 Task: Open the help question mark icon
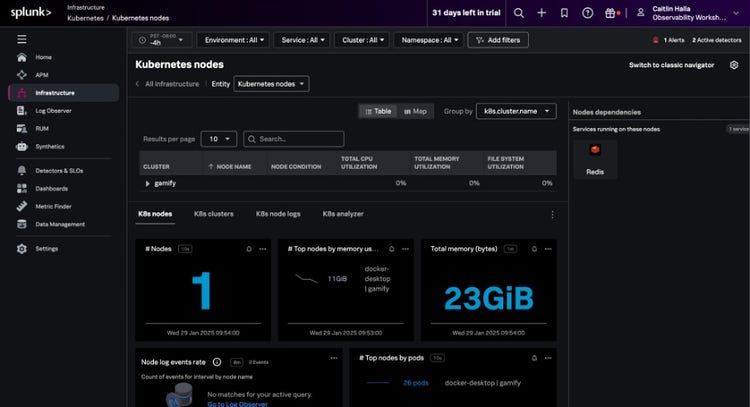coord(587,13)
